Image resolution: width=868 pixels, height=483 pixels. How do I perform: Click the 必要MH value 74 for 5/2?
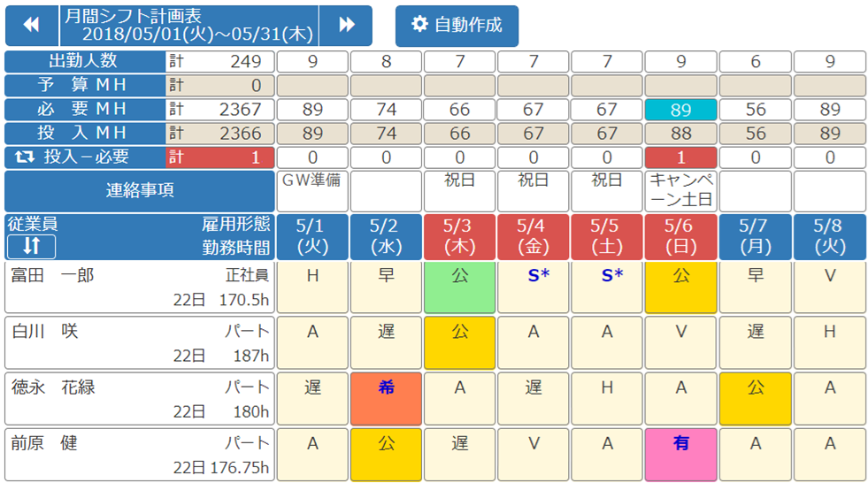[387, 110]
